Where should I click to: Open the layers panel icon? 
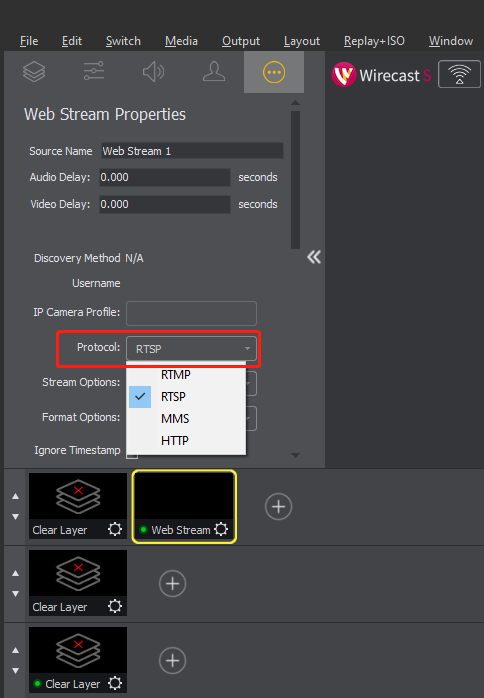click(x=34, y=72)
